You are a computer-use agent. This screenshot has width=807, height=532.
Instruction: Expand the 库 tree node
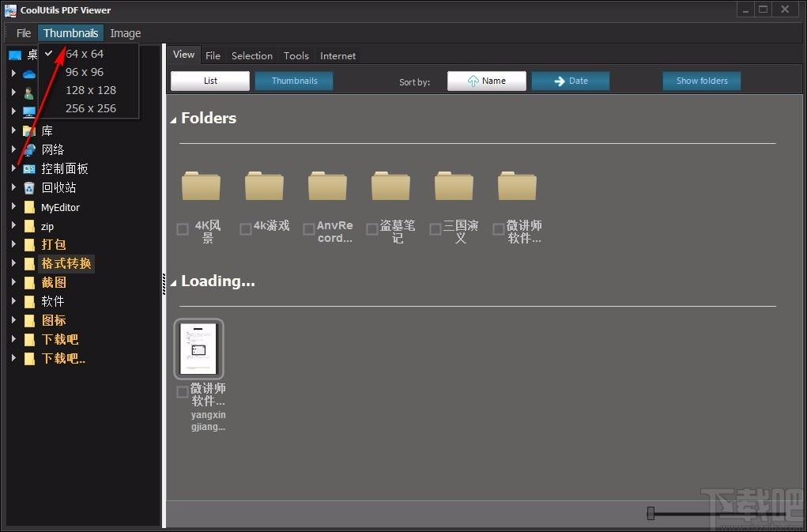point(13,130)
